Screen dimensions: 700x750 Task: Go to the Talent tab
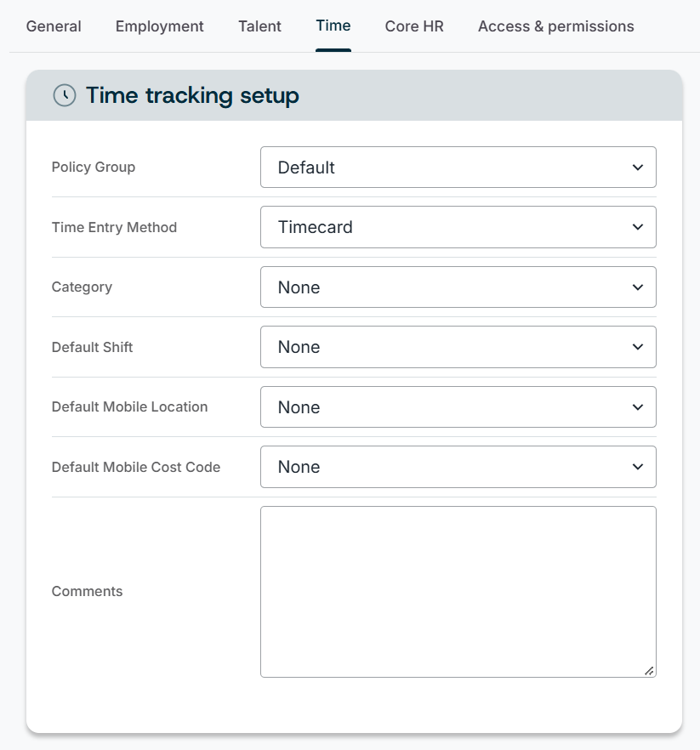pyautogui.click(x=259, y=26)
